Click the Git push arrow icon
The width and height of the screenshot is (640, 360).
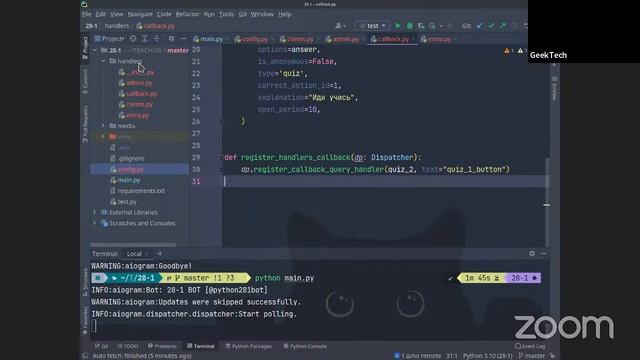point(503,26)
